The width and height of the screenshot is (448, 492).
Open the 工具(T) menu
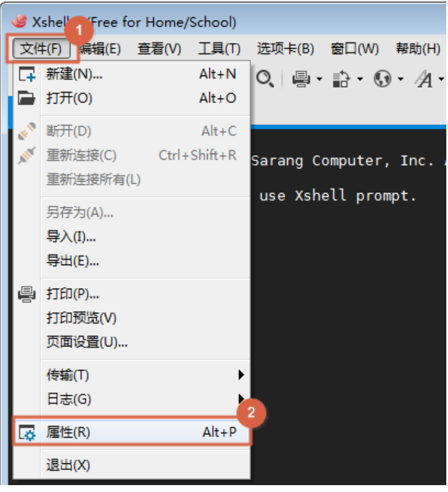(x=219, y=49)
